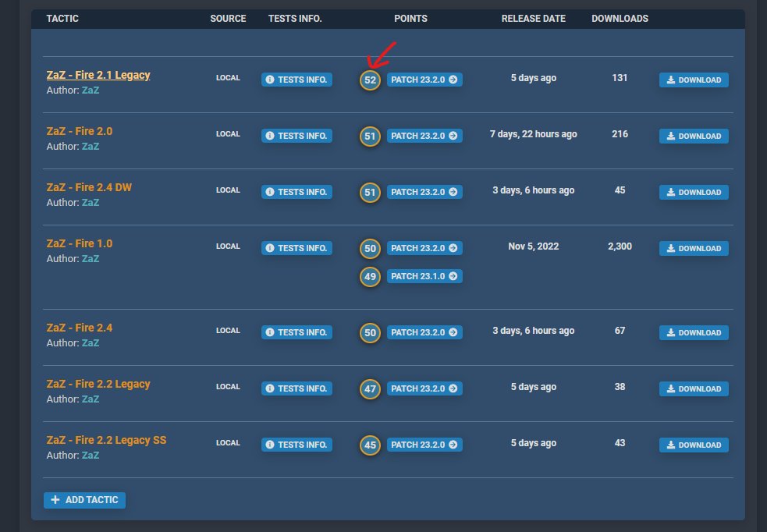Screen dimensions: 767x532
Task: View Tests Info for Fire 2.4
Action: 297,332
